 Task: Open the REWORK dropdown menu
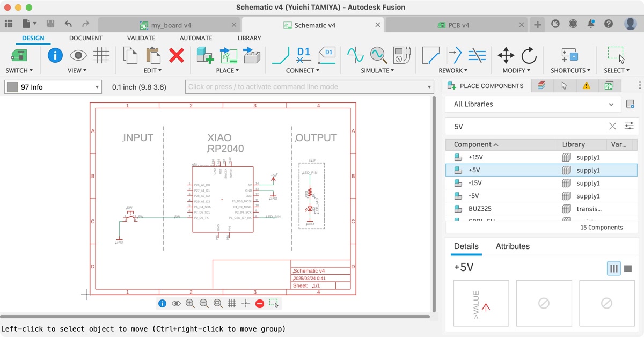[453, 70]
